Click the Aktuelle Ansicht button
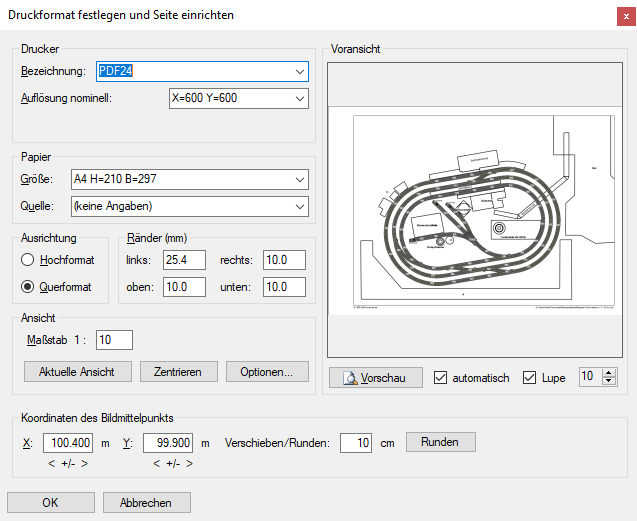 pyautogui.click(x=78, y=371)
